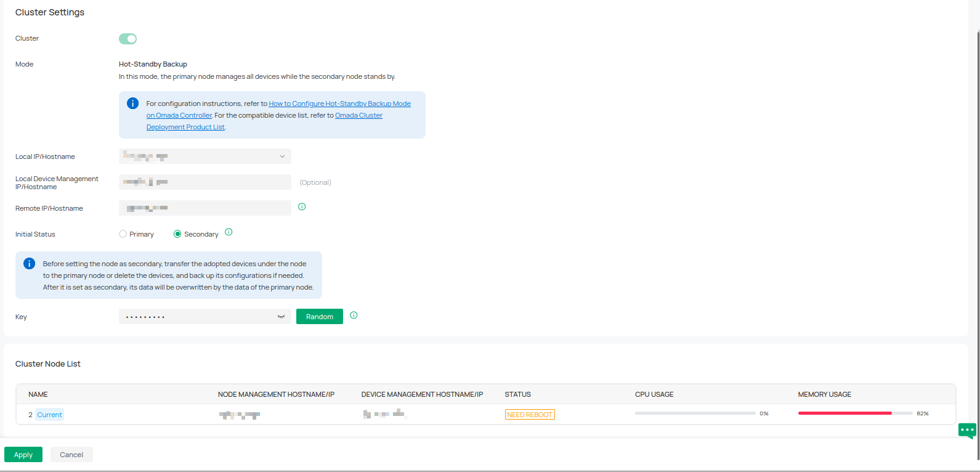Image resolution: width=980 pixels, height=472 pixels.
Task: Click the Current tag in node list
Action: click(x=49, y=415)
